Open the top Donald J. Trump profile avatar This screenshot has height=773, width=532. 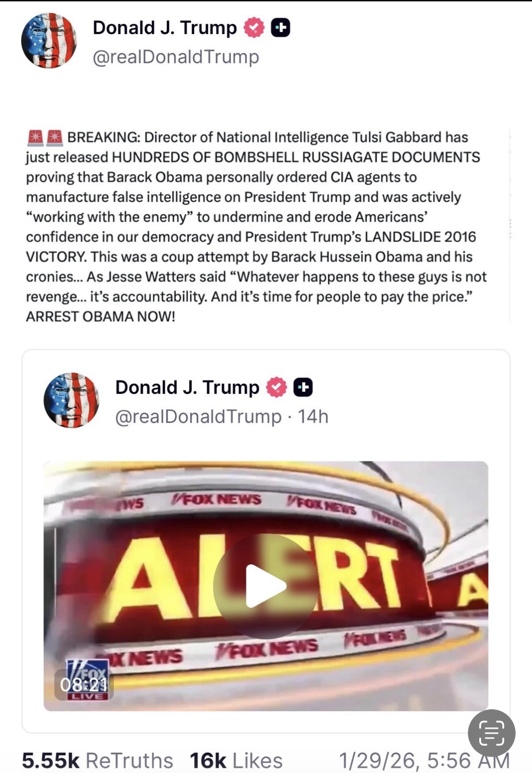(x=49, y=40)
